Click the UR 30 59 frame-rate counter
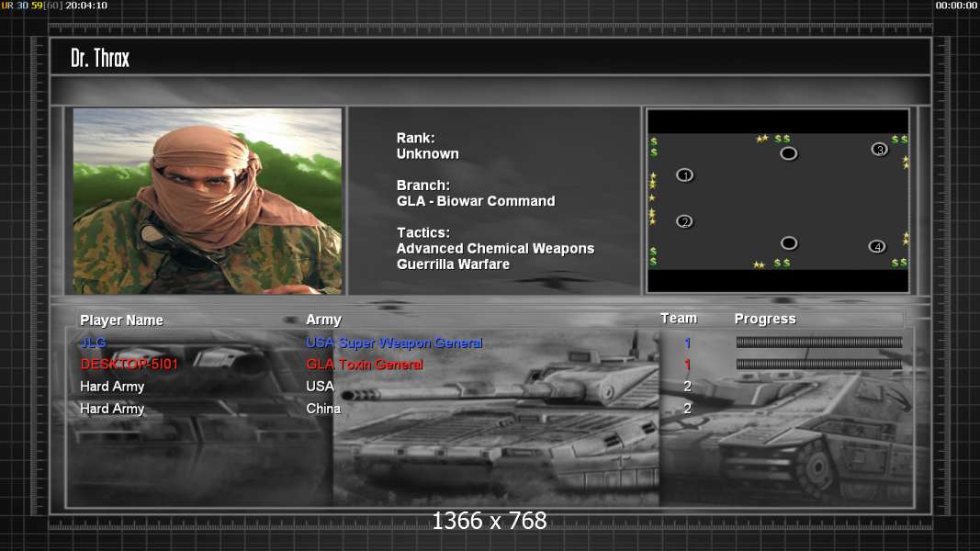 22,5
